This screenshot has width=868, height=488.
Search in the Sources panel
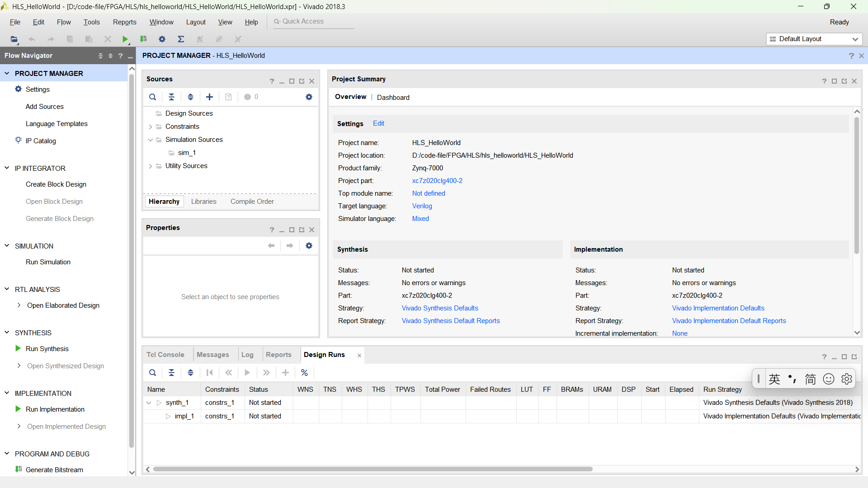153,97
